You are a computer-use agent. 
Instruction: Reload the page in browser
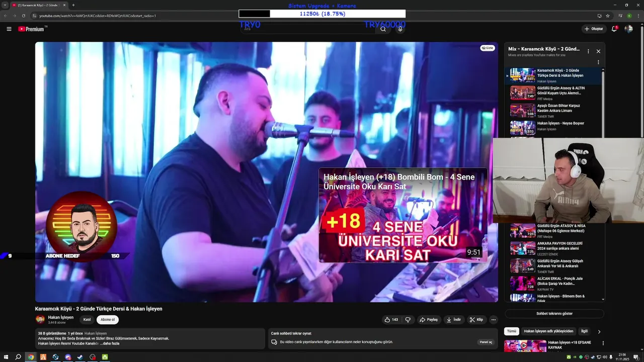[x=23, y=16]
